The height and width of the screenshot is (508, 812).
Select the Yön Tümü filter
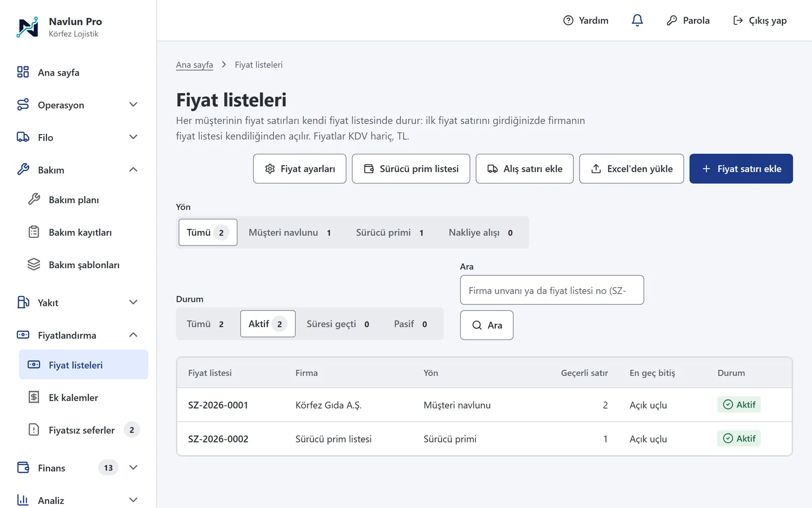pos(208,232)
